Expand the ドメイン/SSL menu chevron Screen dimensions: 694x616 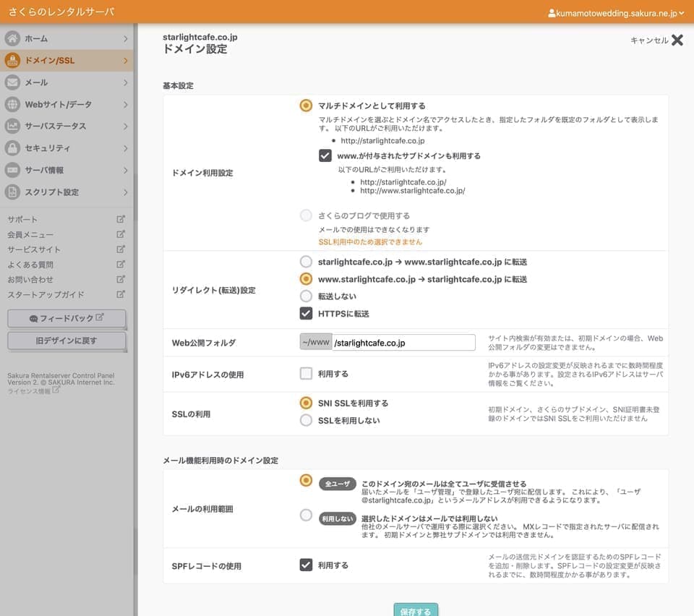click(126, 61)
